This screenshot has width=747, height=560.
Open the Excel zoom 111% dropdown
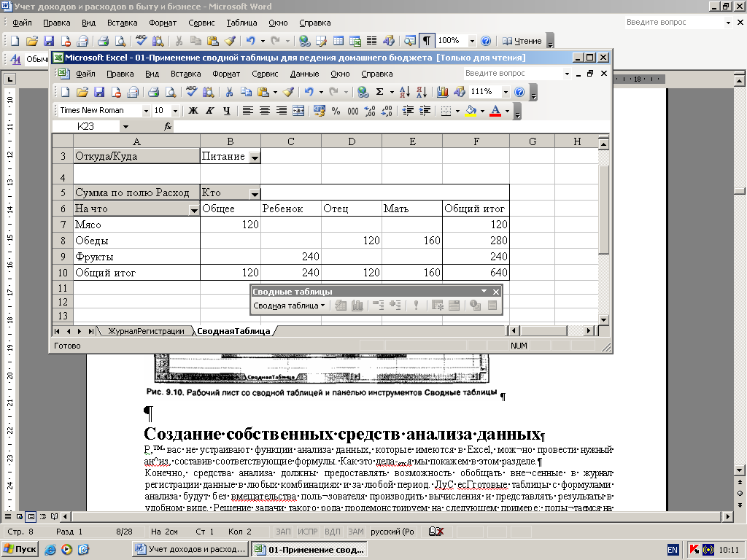[x=506, y=92]
